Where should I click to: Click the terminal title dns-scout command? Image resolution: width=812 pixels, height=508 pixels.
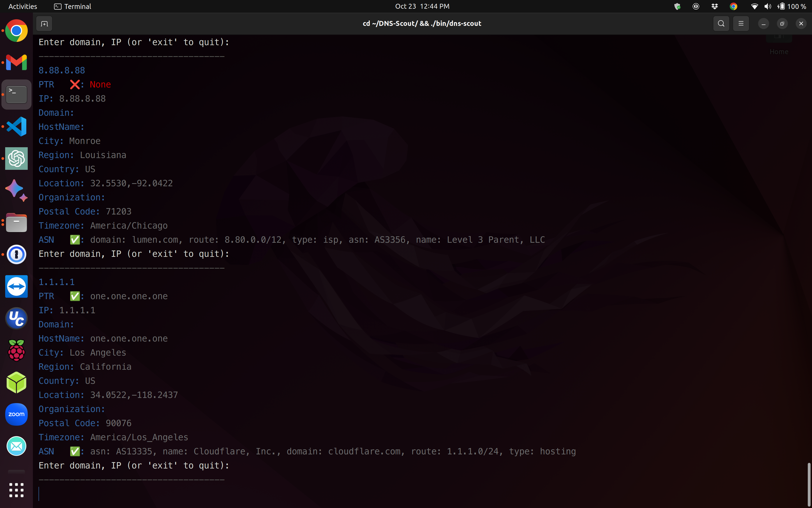point(422,24)
